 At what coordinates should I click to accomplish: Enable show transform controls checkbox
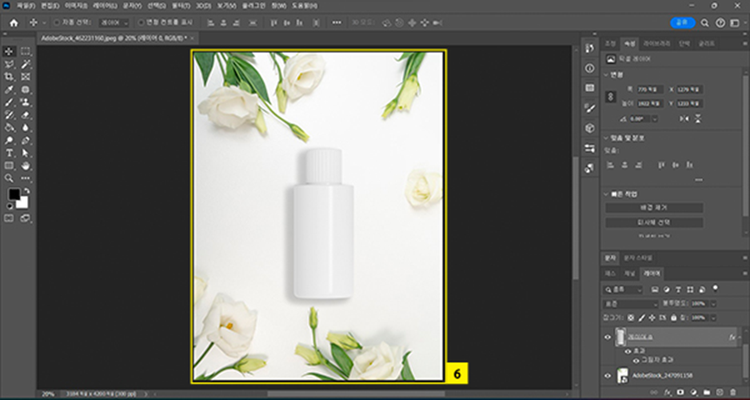click(x=141, y=22)
